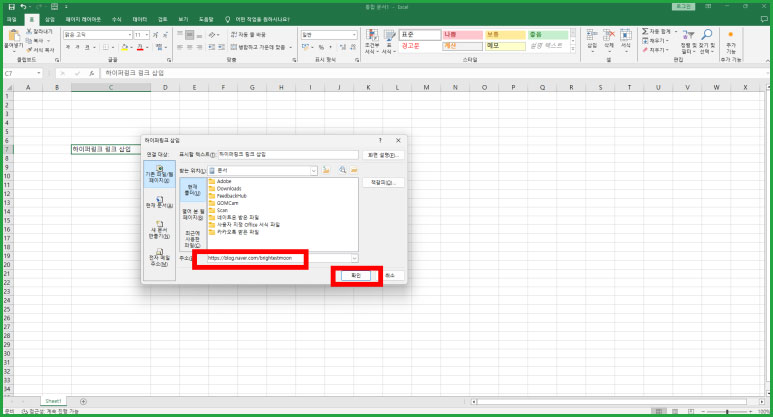The height and width of the screenshot is (417, 773).
Task: Select Place in This Document link target
Action: pyautogui.click(x=159, y=203)
